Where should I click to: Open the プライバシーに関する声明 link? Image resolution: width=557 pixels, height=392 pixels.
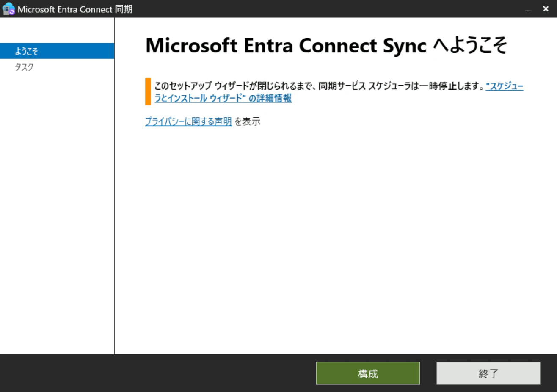pyautogui.click(x=188, y=121)
